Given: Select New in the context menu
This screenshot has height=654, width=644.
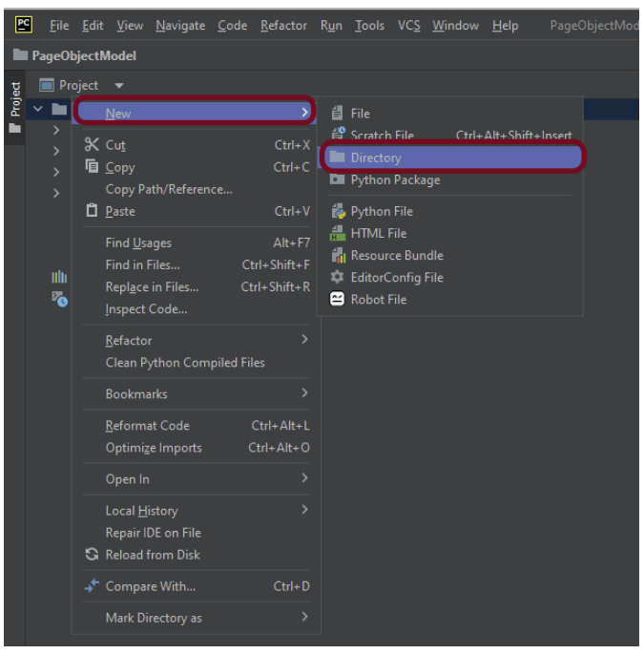Looking at the screenshot, I should pos(196,111).
